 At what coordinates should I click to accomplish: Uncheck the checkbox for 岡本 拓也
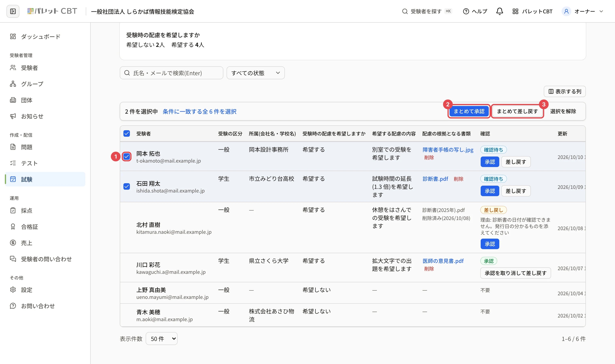tap(127, 157)
